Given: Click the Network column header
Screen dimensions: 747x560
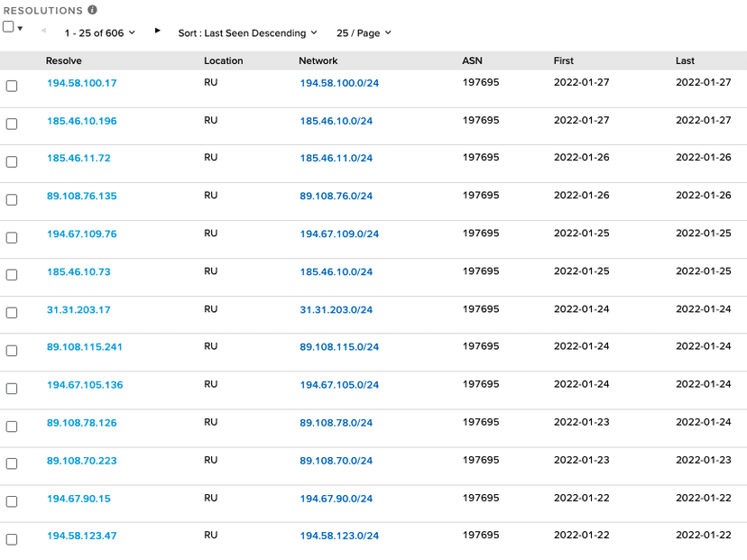Looking at the screenshot, I should pos(318,60).
